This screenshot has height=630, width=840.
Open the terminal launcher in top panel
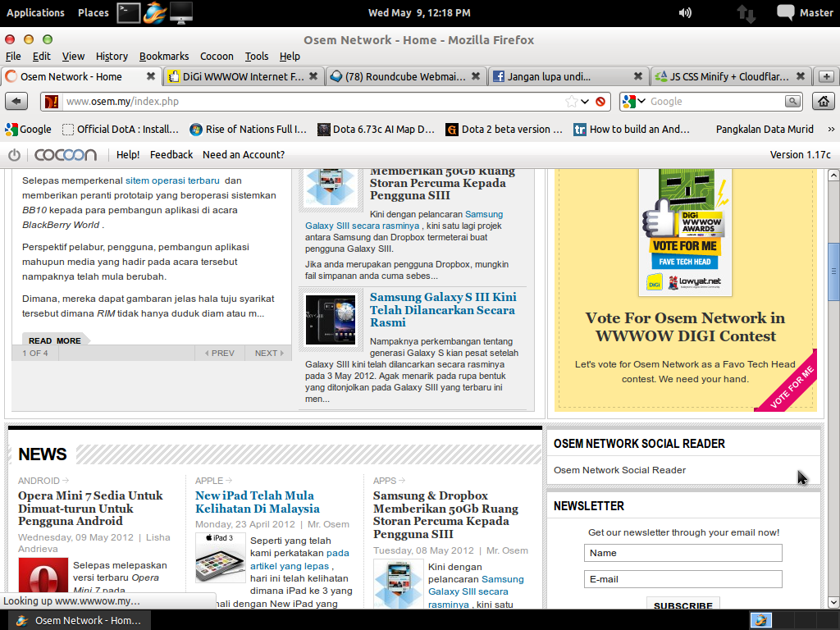[x=129, y=12]
